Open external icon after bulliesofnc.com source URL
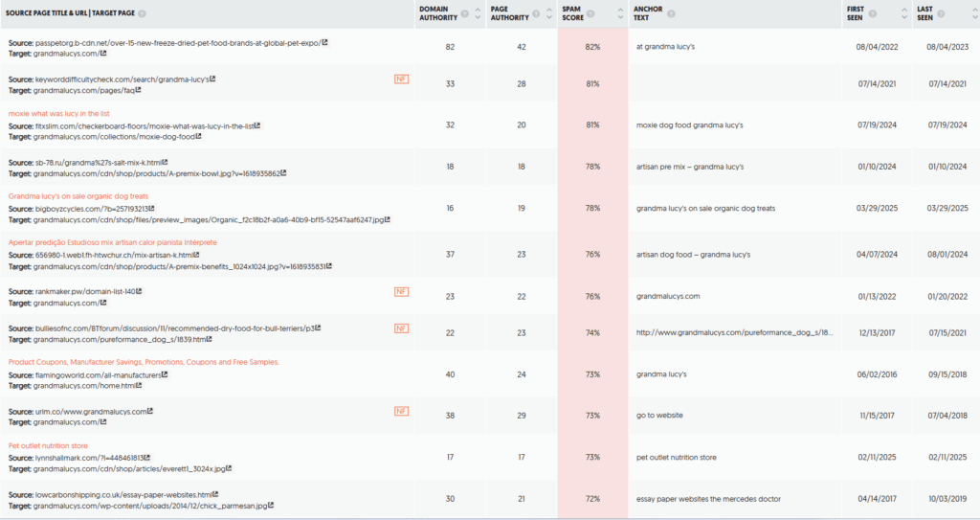 point(318,328)
